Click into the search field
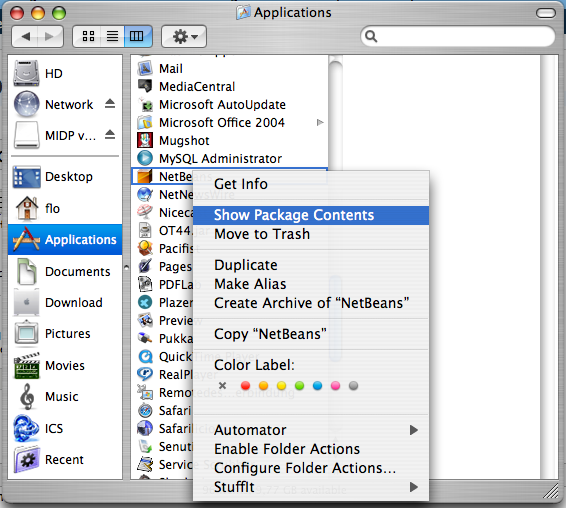The image size is (566, 508). (458, 36)
